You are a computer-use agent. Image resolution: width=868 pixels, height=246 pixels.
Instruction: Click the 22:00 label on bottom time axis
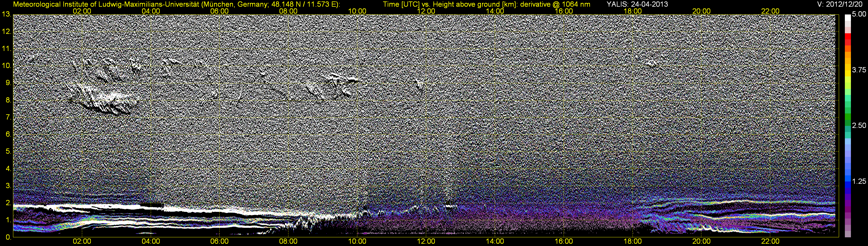[770, 241]
